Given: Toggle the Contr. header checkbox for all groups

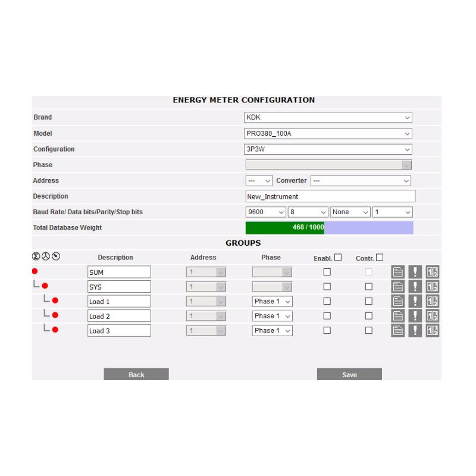Looking at the screenshot, I should tap(380, 258).
